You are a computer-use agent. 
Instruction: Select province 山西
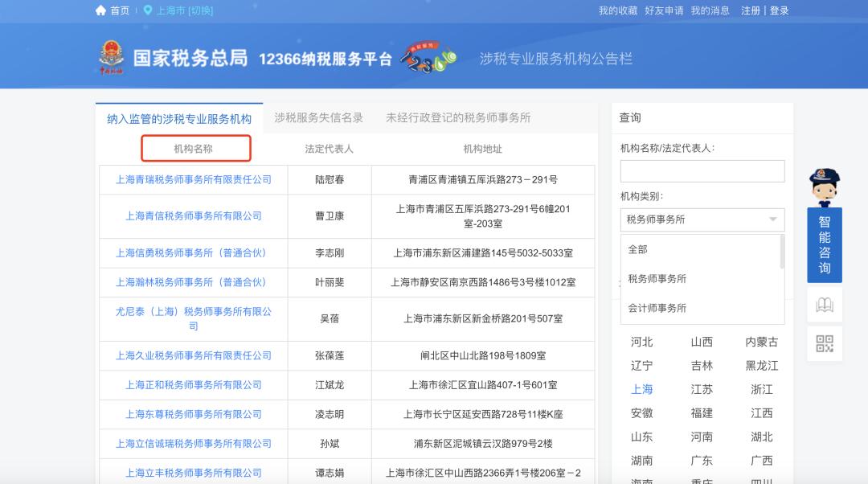click(x=702, y=342)
